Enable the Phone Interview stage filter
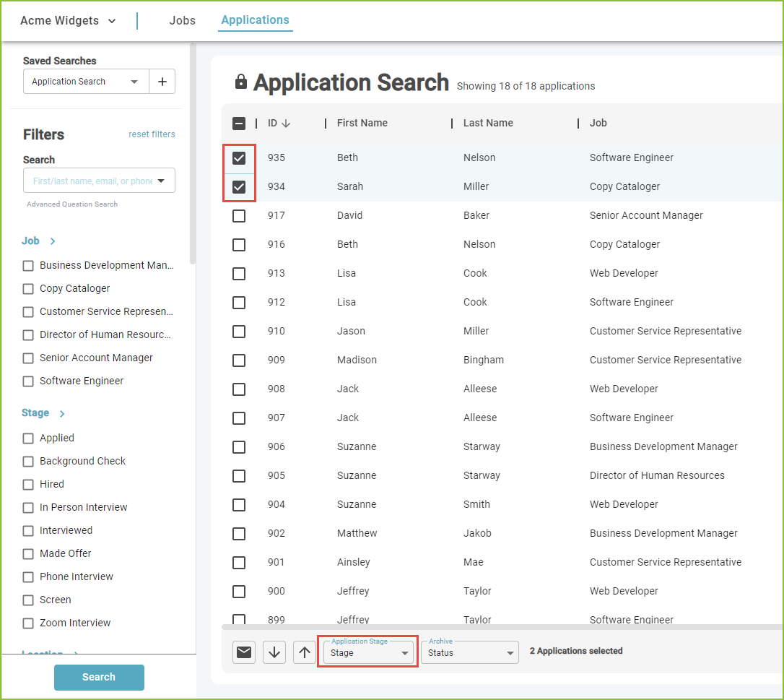Screen dimensions: 784x700 pos(28,577)
